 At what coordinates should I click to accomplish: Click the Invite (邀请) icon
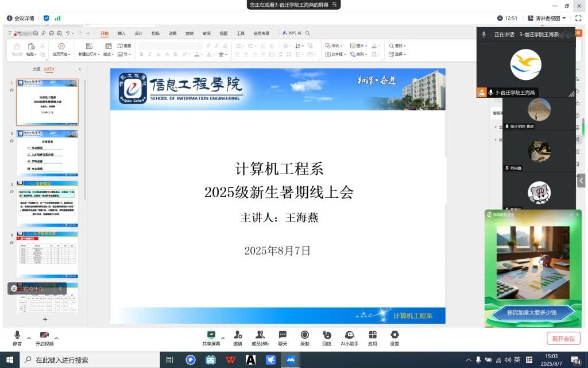(x=237, y=338)
